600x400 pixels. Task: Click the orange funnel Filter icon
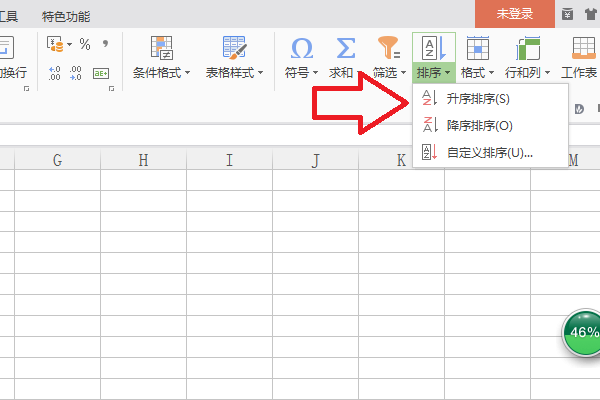pos(389,47)
